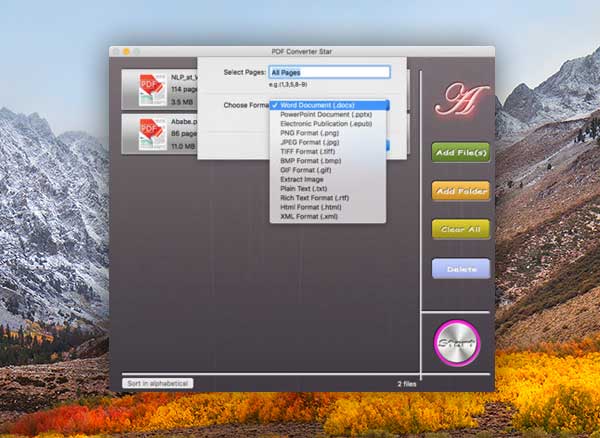This screenshot has height=438, width=600.
Task: Choose TIFF Format (.tiff) option
Action: (328, 151)
